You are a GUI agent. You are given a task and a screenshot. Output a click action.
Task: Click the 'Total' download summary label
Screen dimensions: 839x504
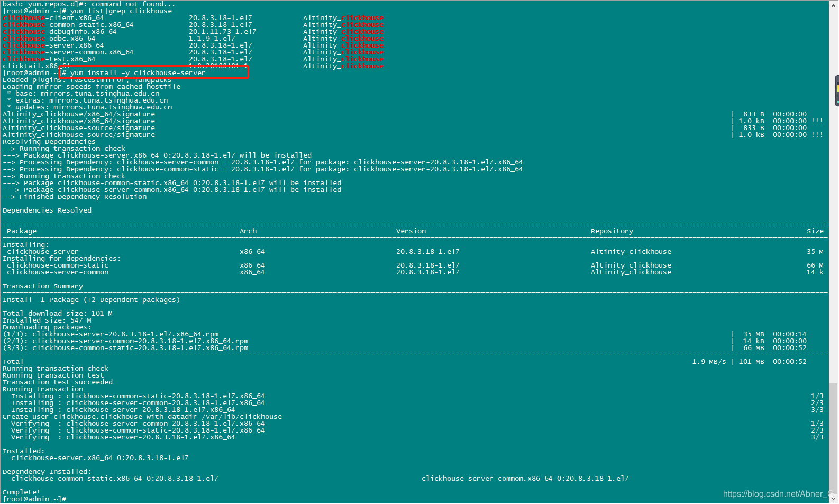[13, 361]
